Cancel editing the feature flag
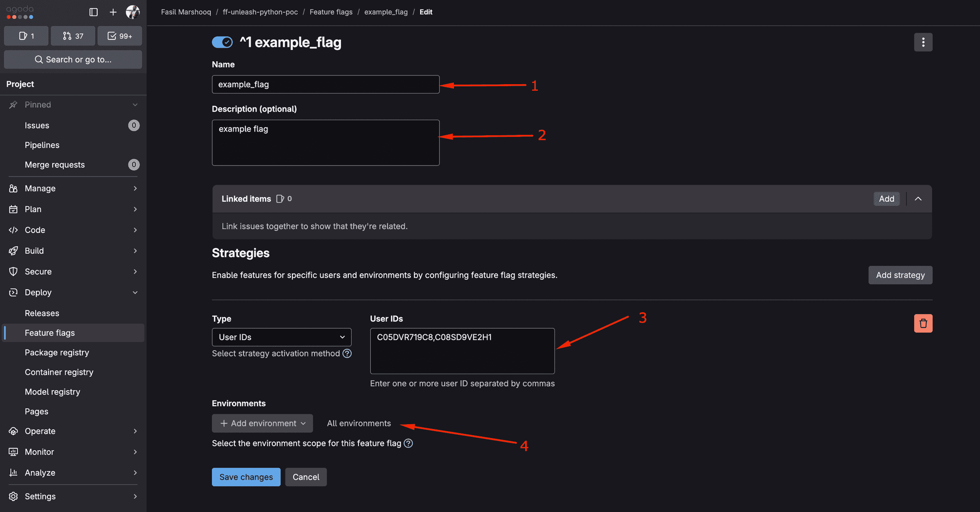Screen dimensions: 980x512 tap(306, 477)
